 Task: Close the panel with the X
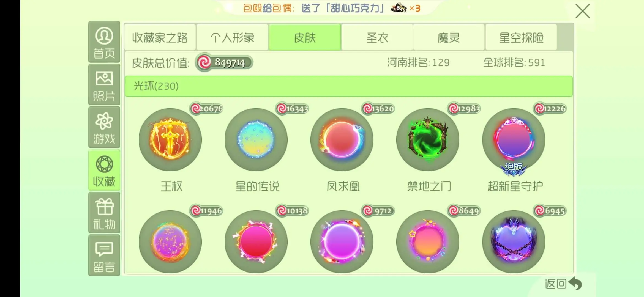pyautogui.click(x=583, y=11)
